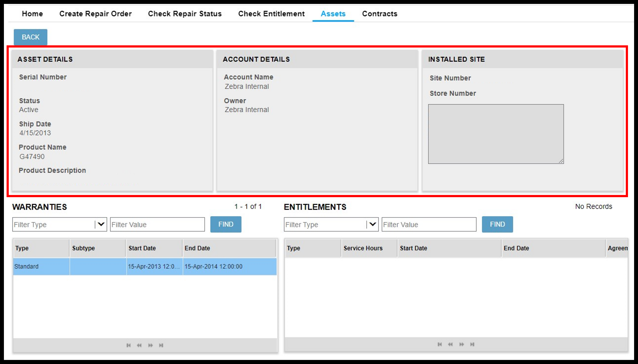Viewport: 638px width, 364px height.
Task: Click the Warranties Filter Value field
Action: (x=157, y=224)
